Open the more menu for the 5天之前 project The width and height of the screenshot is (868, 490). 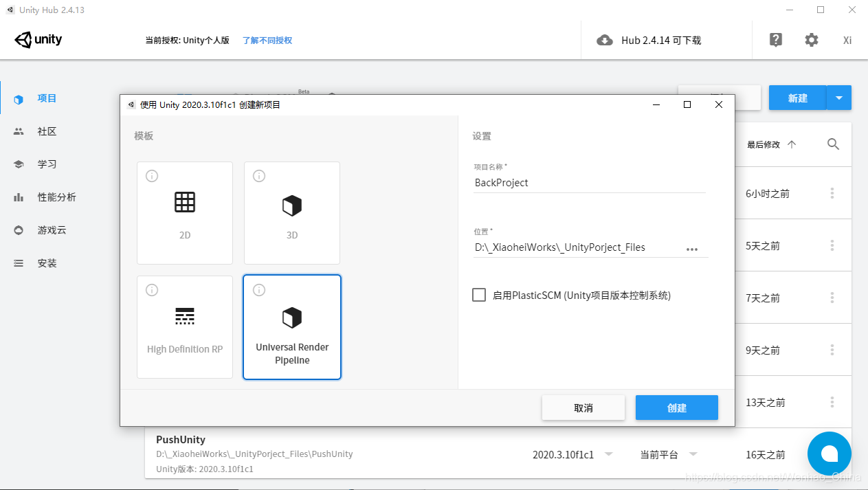tap(832, 246)
